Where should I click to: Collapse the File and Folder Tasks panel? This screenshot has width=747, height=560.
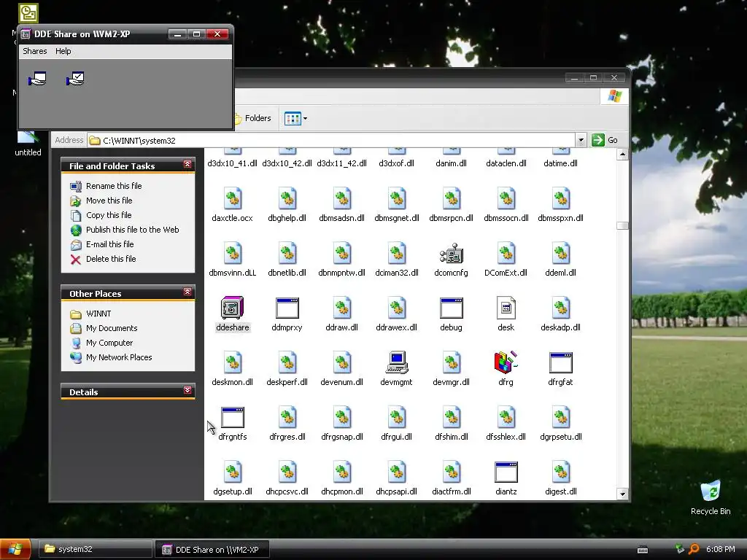187,164
